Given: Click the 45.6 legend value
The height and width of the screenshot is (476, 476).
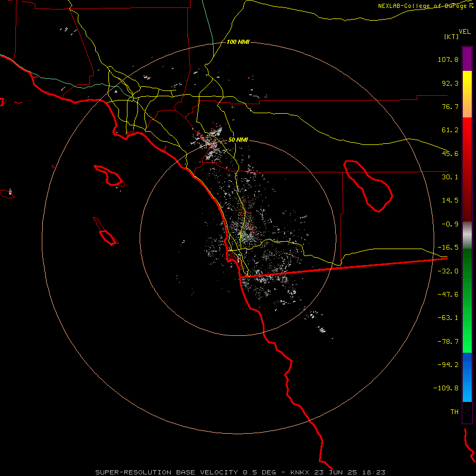Looking at the screenshot, I should coord(450,153).
